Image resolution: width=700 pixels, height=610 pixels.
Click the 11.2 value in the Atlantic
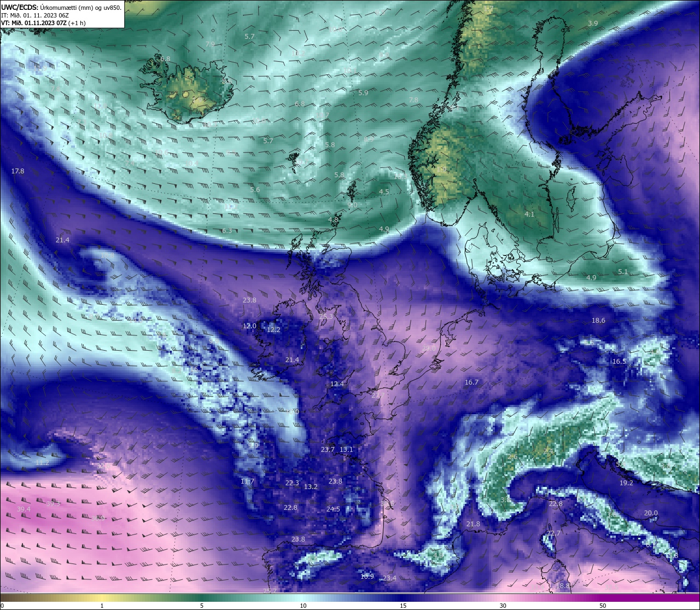pyautogui.click(x=42, y=463)
